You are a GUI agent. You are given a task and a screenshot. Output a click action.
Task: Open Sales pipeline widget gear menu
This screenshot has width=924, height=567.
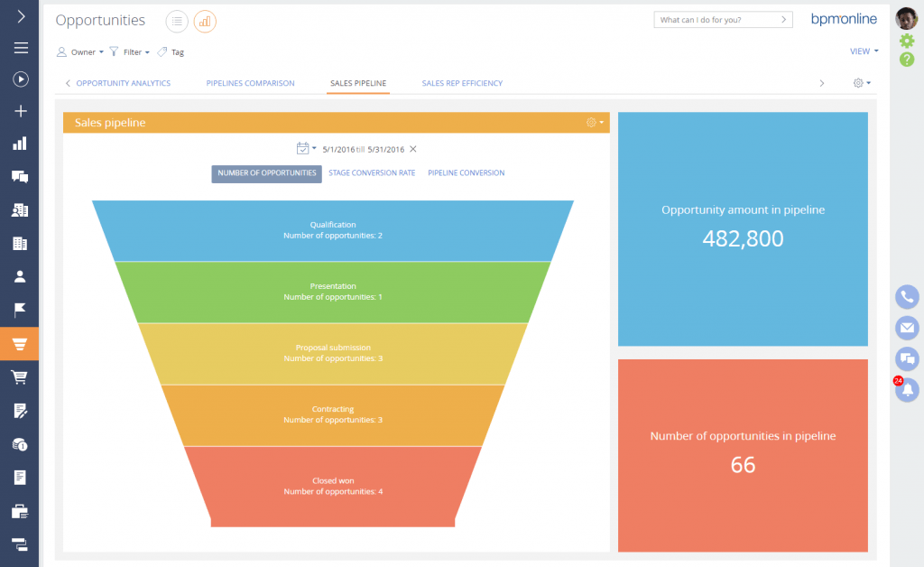click(595, 122)
